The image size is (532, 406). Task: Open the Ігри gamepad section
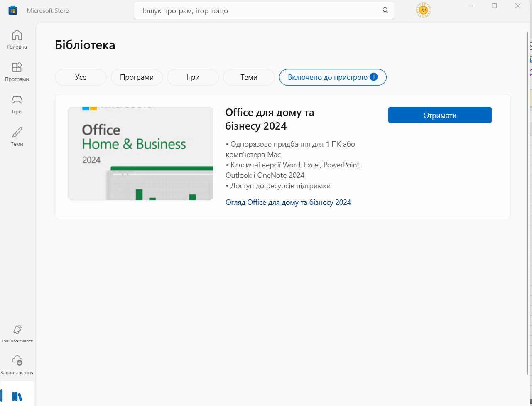click(17, 104)
